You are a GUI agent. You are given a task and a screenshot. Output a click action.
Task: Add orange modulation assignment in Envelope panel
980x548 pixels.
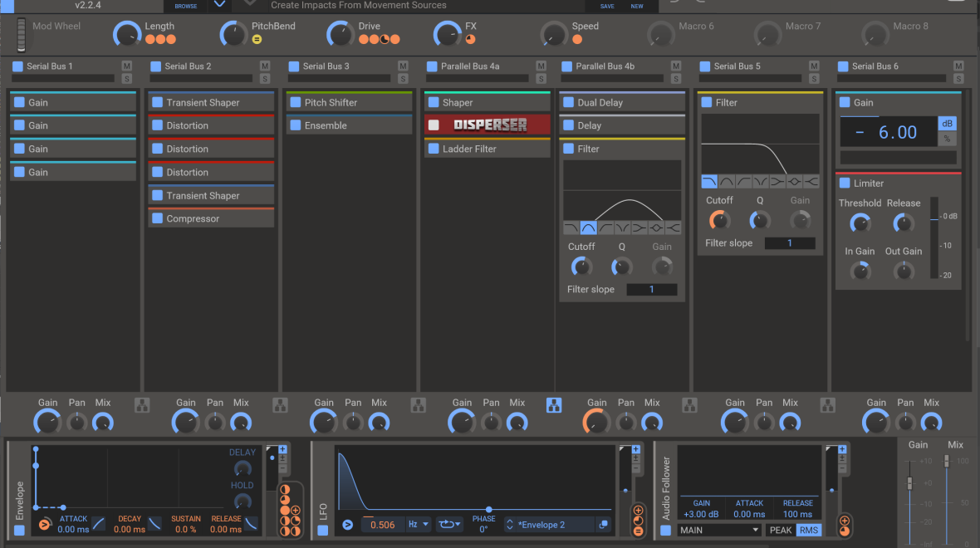pyautogui.click(x=296, y=511)
